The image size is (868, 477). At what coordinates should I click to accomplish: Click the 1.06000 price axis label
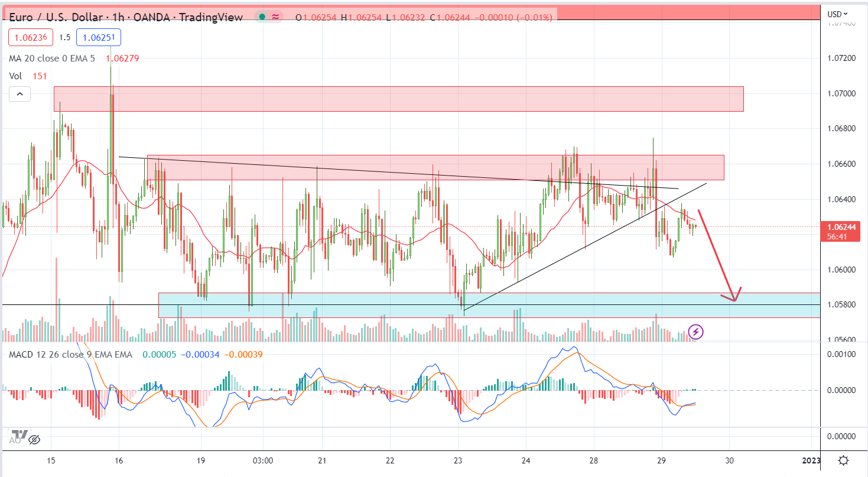tap(841, 270)
